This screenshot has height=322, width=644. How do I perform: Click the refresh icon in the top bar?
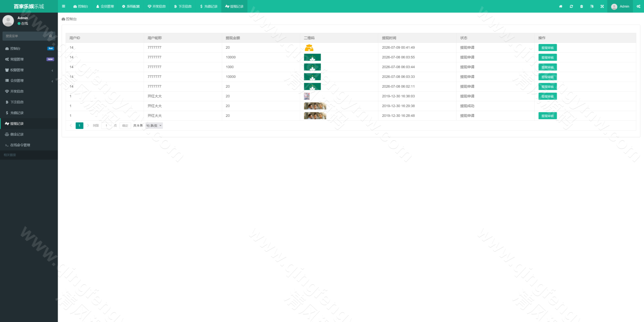(571, 6)
